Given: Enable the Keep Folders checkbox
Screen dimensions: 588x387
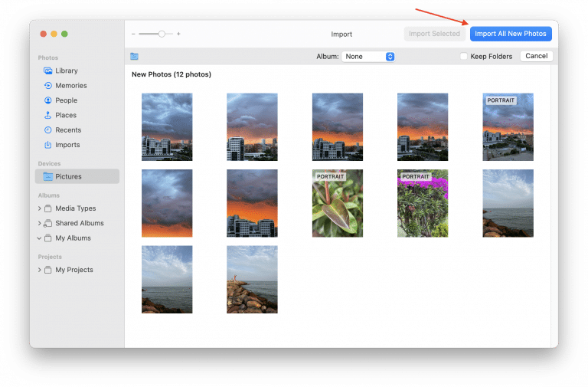Looking at the screenshot, I should [x=464, y=56].
